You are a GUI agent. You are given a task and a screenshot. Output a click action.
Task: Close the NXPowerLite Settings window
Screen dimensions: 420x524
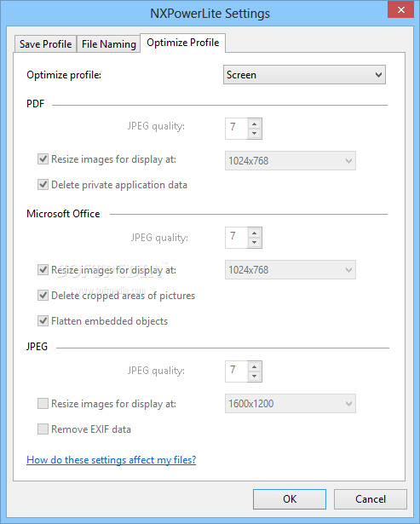coord(401,9)
